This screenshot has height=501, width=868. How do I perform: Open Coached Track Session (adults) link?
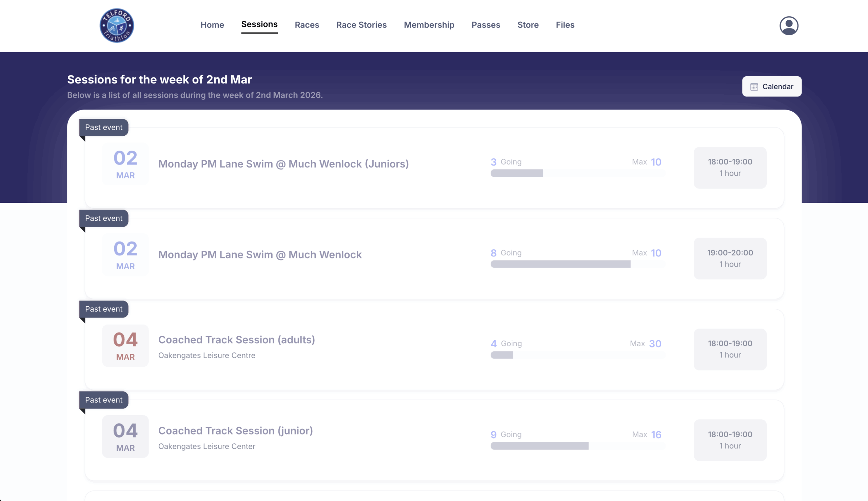tap(237, 340)
